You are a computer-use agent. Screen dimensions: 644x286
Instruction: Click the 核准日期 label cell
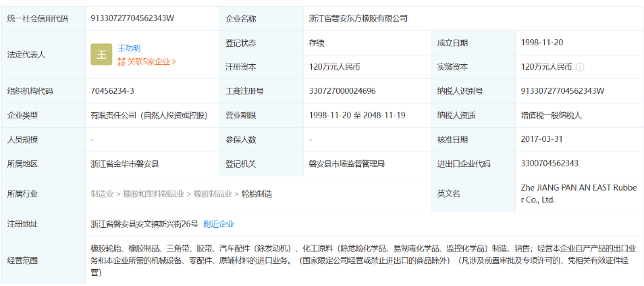click(x=473, y=140)
